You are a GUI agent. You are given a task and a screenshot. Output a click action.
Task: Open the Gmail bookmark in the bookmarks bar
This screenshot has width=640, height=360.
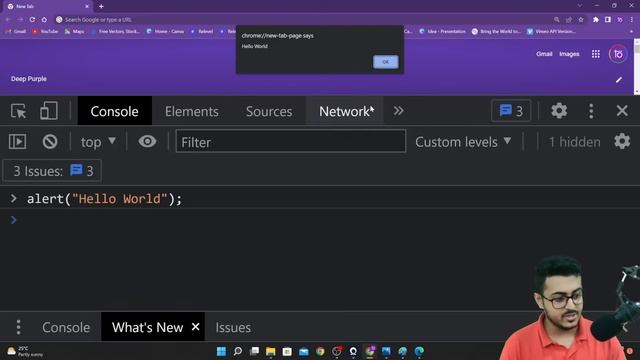pos(16,31)
